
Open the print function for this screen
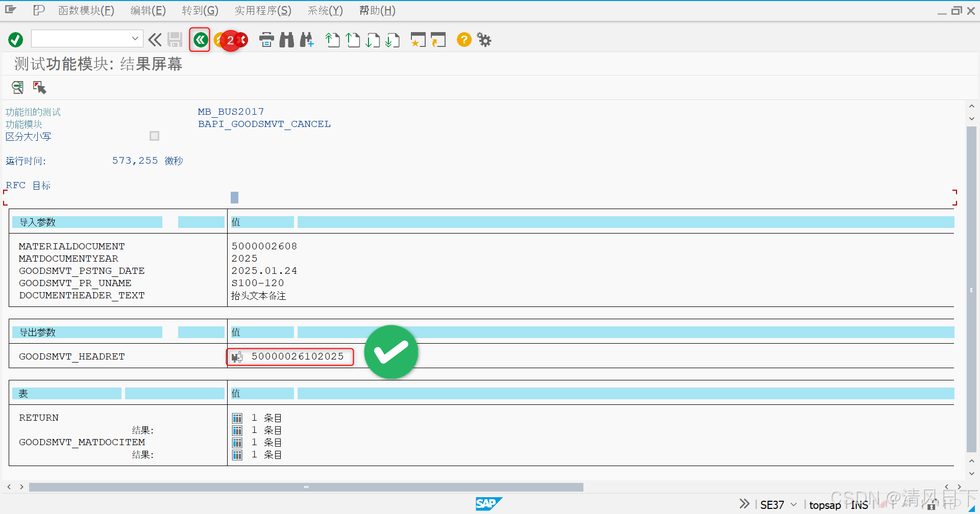coord(267,40)
